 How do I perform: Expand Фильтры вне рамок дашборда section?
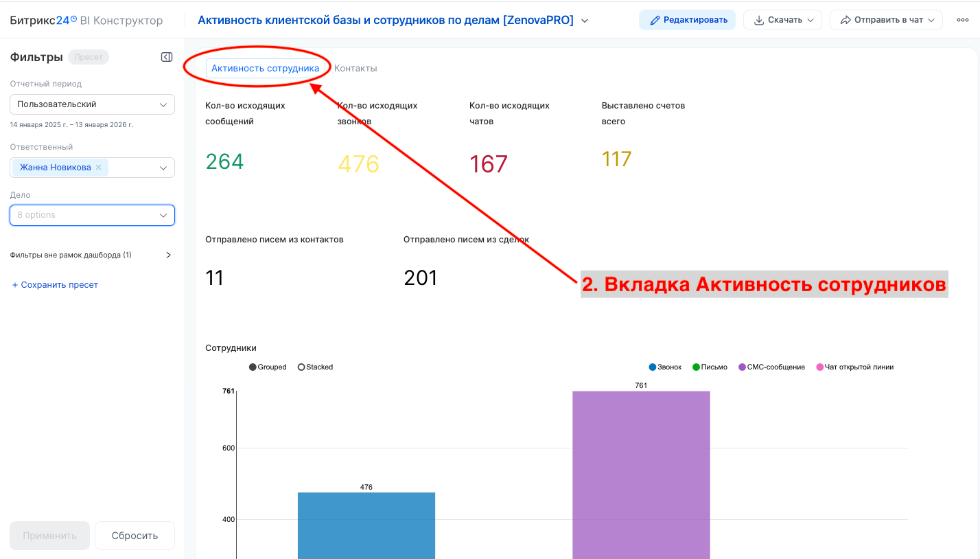[167, 254]
